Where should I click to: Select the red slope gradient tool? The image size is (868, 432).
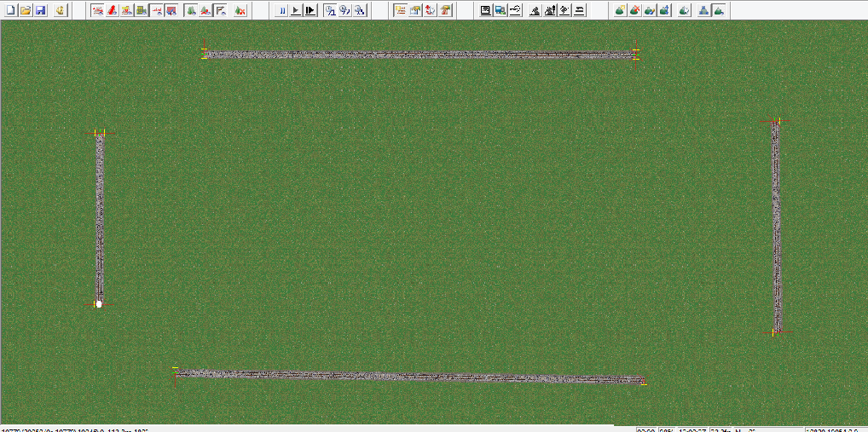tap(113, 10)
